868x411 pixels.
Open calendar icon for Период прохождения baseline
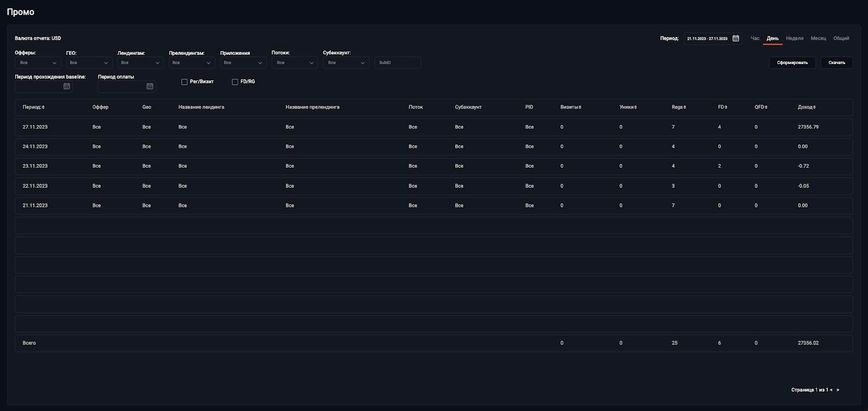point(67,86)
